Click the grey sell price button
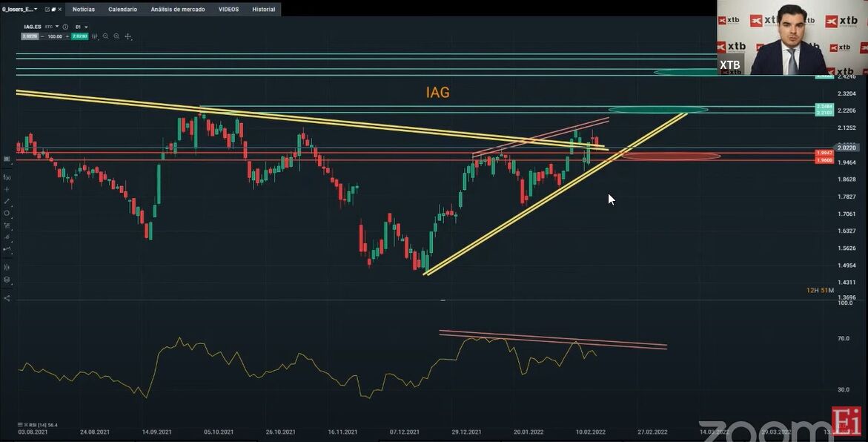Image resolution: width=868 pixels, height=442 pixels. pos(30,36)
